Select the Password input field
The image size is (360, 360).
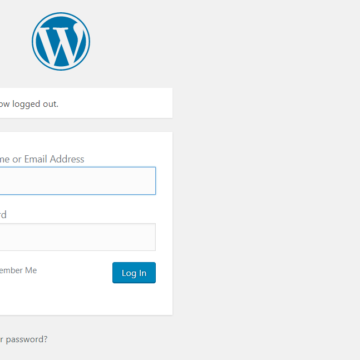77,237
